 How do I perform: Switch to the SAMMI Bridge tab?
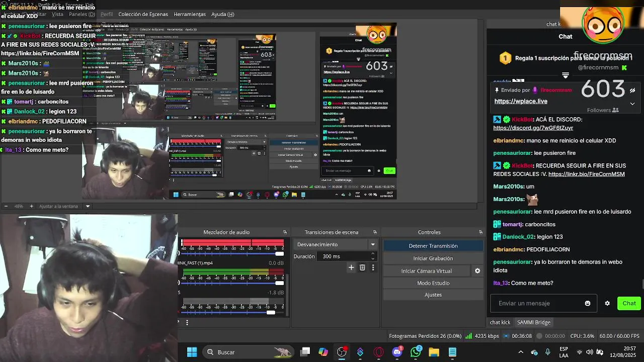[534, 322]
